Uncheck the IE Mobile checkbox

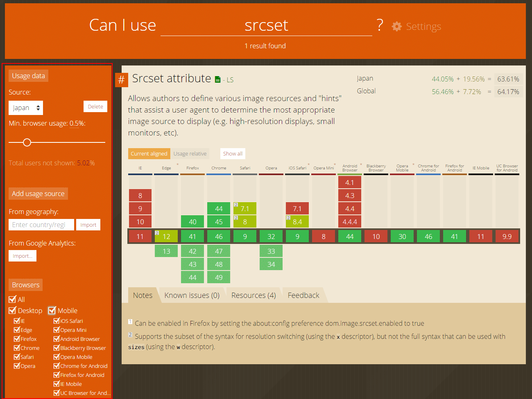click(x=57, y=383)
